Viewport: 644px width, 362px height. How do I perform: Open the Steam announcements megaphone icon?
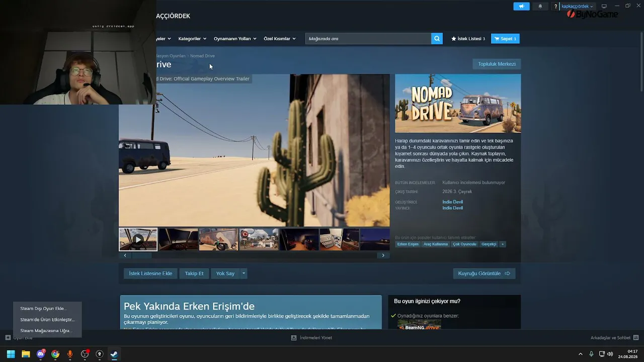click(521, 6)
